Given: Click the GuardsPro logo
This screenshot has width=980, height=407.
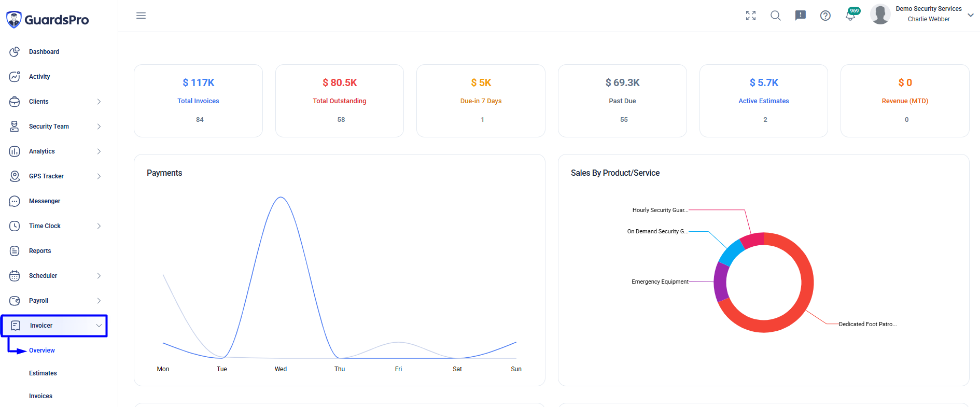Looking at the screenshot, I should point(48,20).
